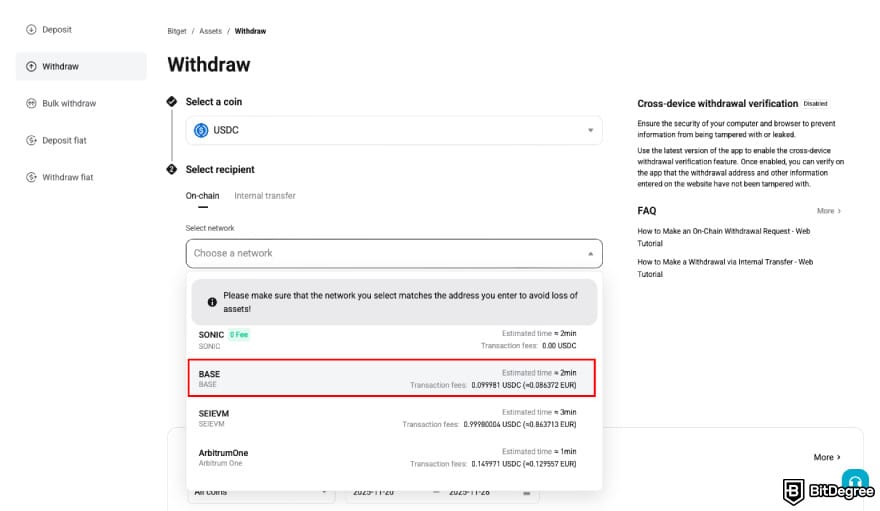
Task: Click the FAQ heading
Action: pos(647,211)
